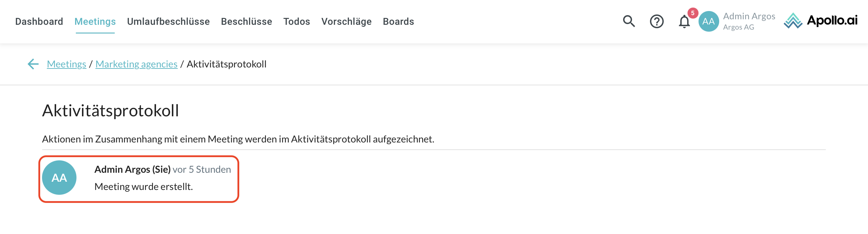Click the AA avatar in activity entry
Screen dimensions: 868x234
click(x=59, y=178)
